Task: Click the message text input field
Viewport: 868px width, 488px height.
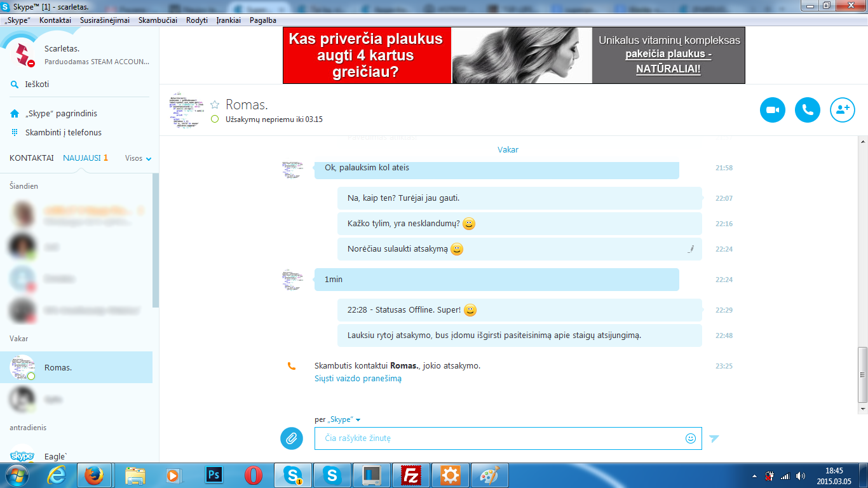Action: (x=508, y=438)
